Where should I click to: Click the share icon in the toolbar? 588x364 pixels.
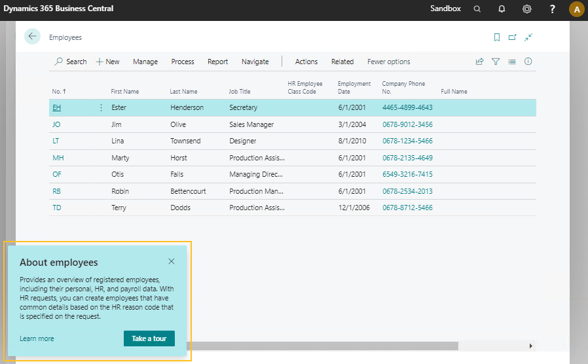tap(479, 62)
